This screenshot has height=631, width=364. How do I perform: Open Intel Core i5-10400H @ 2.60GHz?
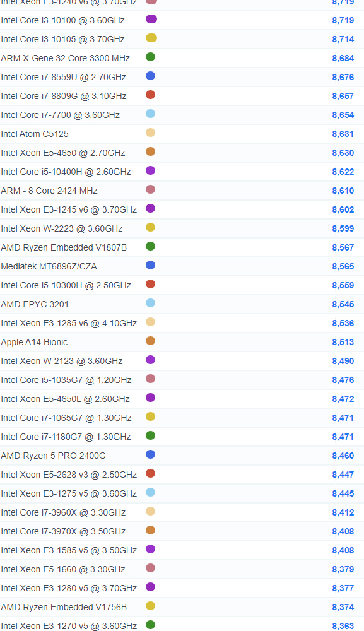[66, 172]
